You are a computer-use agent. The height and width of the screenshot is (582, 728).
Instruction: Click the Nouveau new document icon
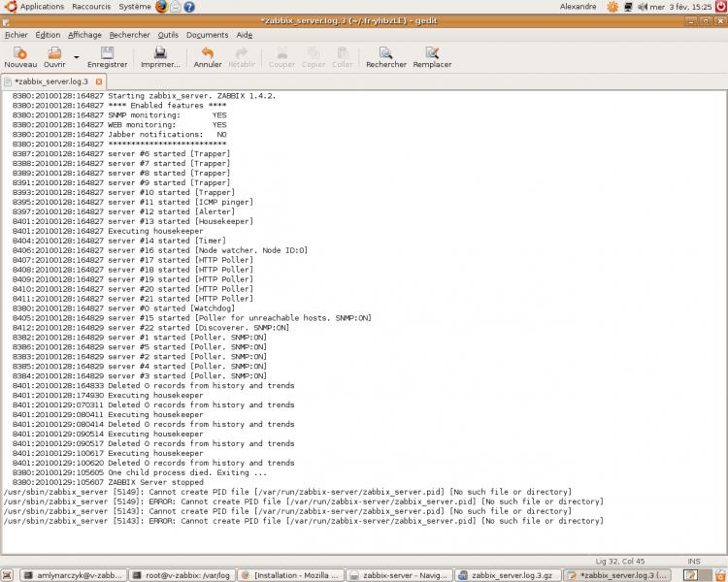pos(20,57)
